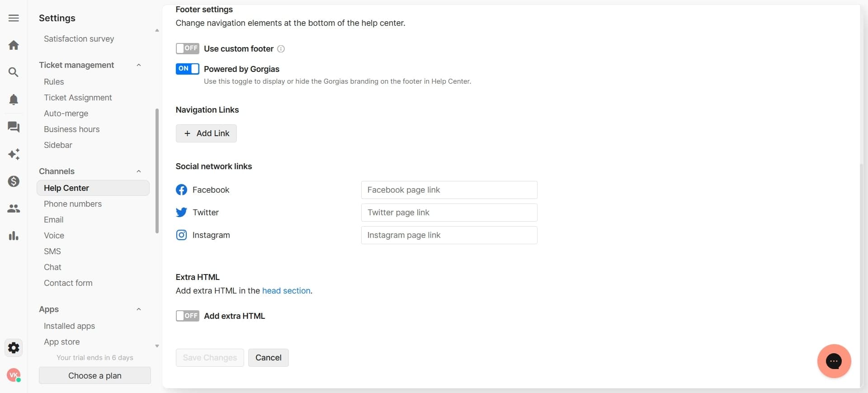Select Help Center in the sidebar
The width and height of the screenshot is (868, 393).
[x=66, y=188]
